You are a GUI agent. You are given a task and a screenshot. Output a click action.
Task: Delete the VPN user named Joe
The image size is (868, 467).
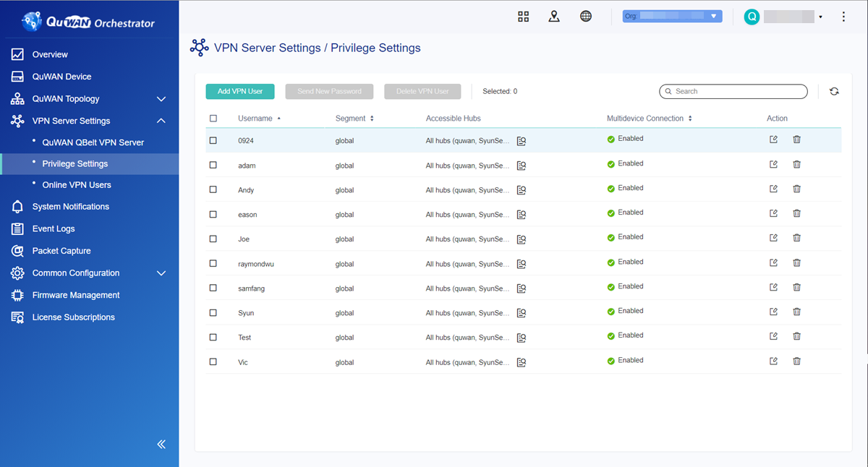pyautogui.click(x=796, y=237)
